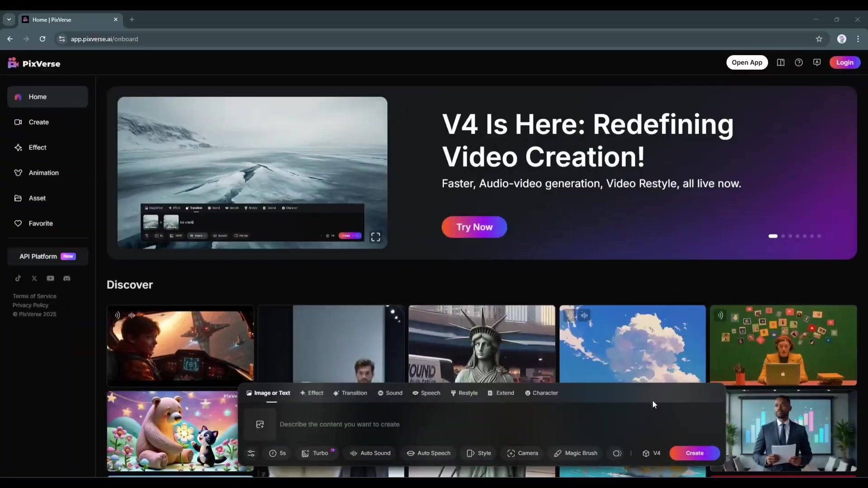Click the Magic Brush icon in the creation bar
The width and height of the screenshot is (868, 488).
(575, 453)
